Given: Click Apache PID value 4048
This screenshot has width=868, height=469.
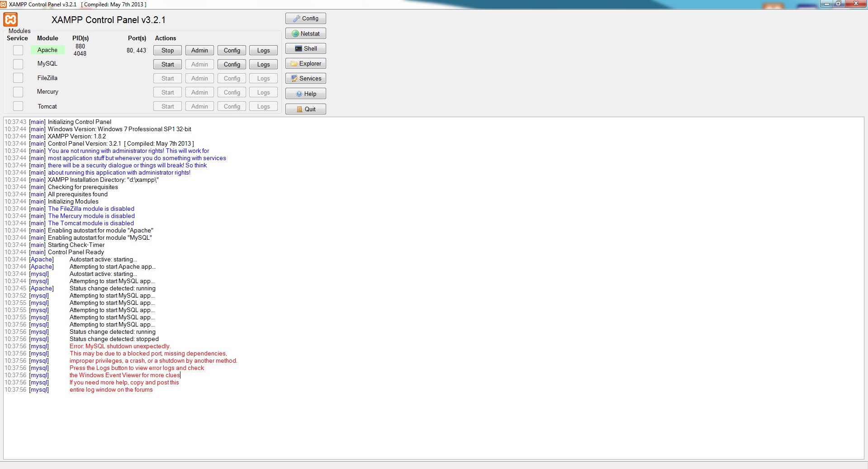Looking at the screenshot, I should pos(80,53).
